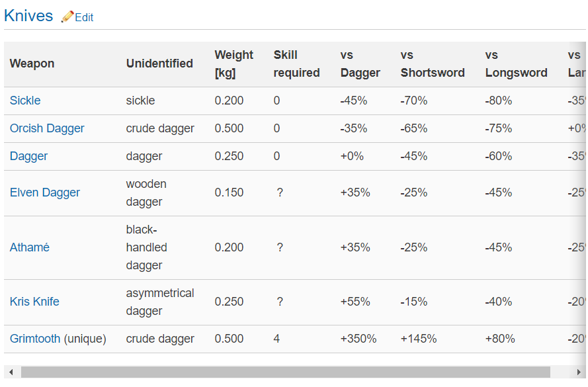588x387 pixels.
Task: Click the vs Shortsword column header
Action: (x=432, y=64)
